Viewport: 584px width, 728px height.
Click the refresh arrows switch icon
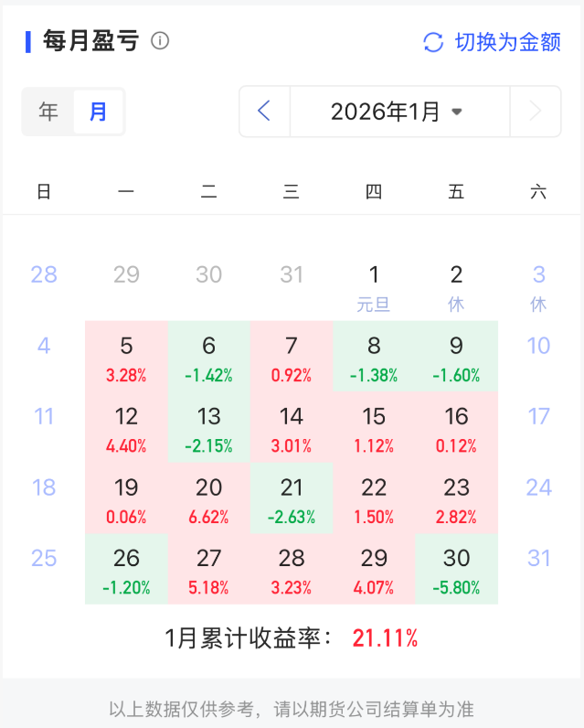pyautogui.click(x=433, y=42)
